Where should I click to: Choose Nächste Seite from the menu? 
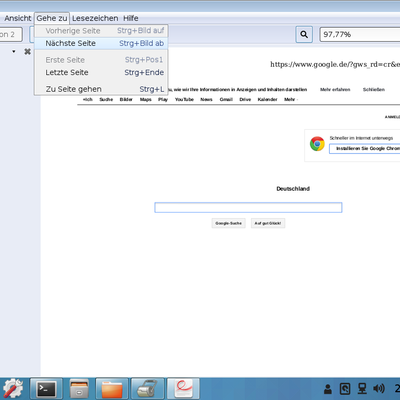pyautogui.click(x=101, y=43)
